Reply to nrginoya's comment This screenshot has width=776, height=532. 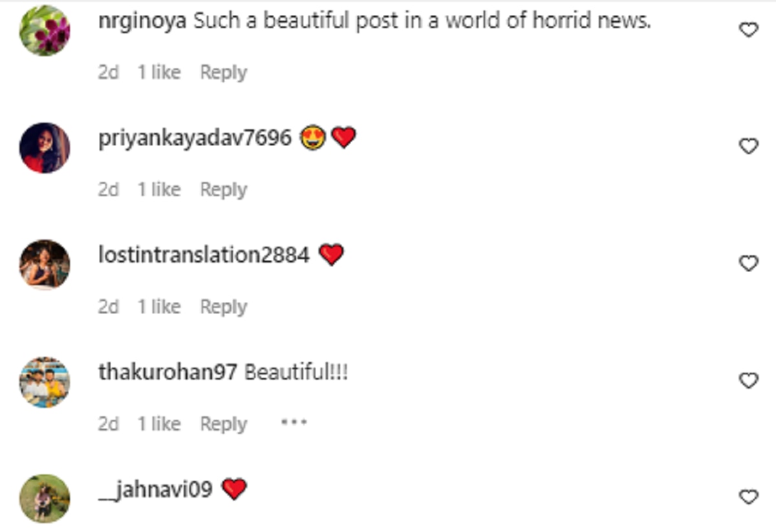pyautogui.click(x=223, y=72)
